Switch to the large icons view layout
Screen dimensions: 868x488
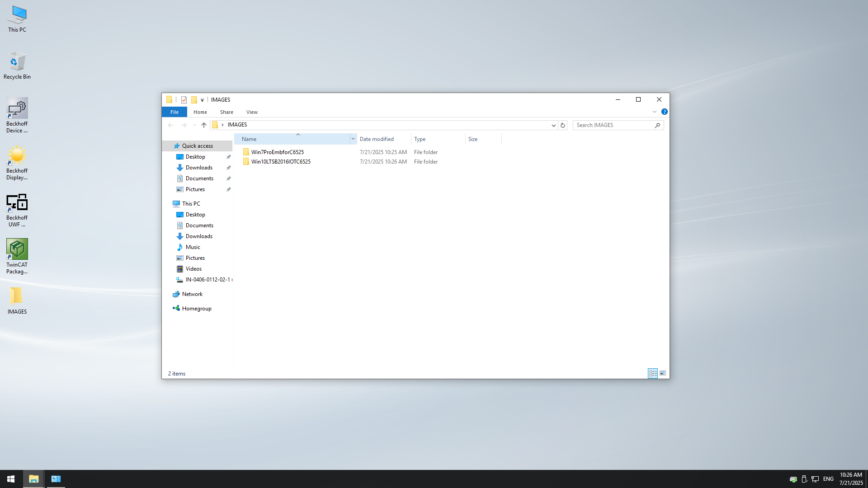click(x=663, y=373)
